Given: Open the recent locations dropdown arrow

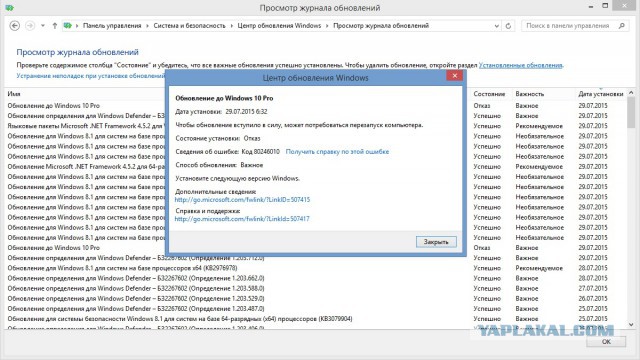Looking at the screenshot, I should pyautogui.click(x=43, y=26).
